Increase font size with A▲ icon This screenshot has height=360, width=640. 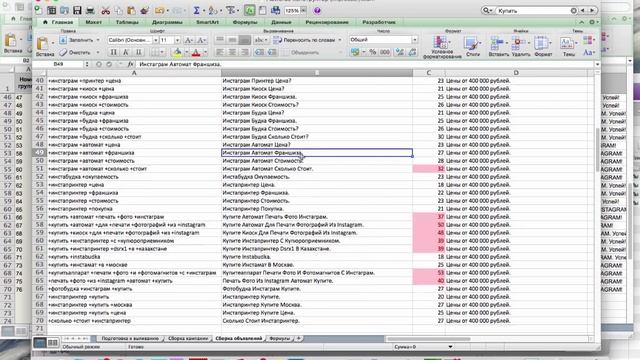pos(189,40)
